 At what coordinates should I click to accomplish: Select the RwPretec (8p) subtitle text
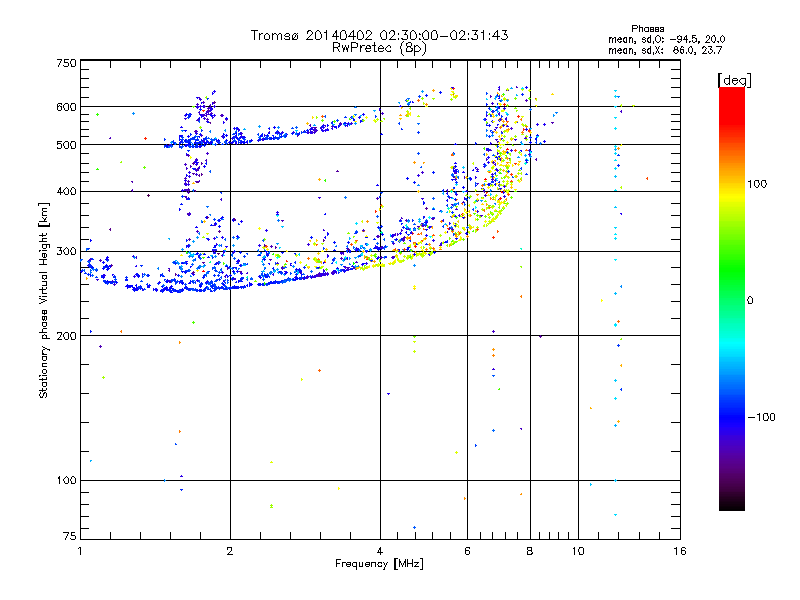tap(379, 47)
